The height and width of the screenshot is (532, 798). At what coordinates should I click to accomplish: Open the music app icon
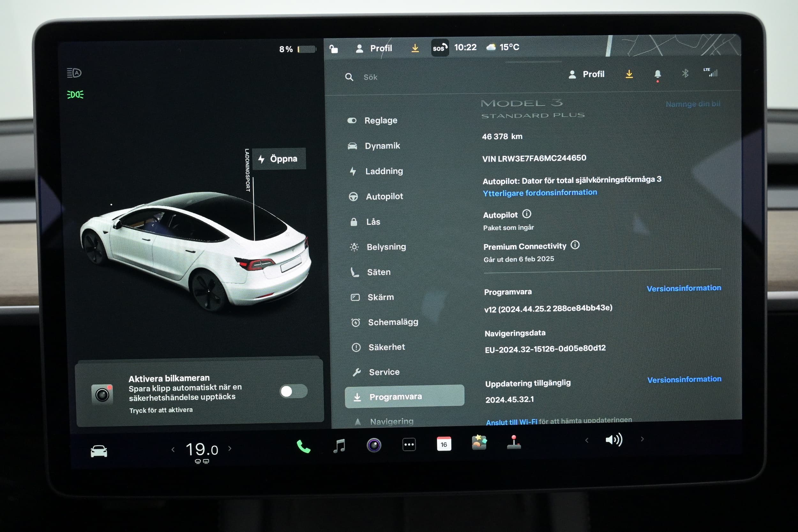point(339,446)
